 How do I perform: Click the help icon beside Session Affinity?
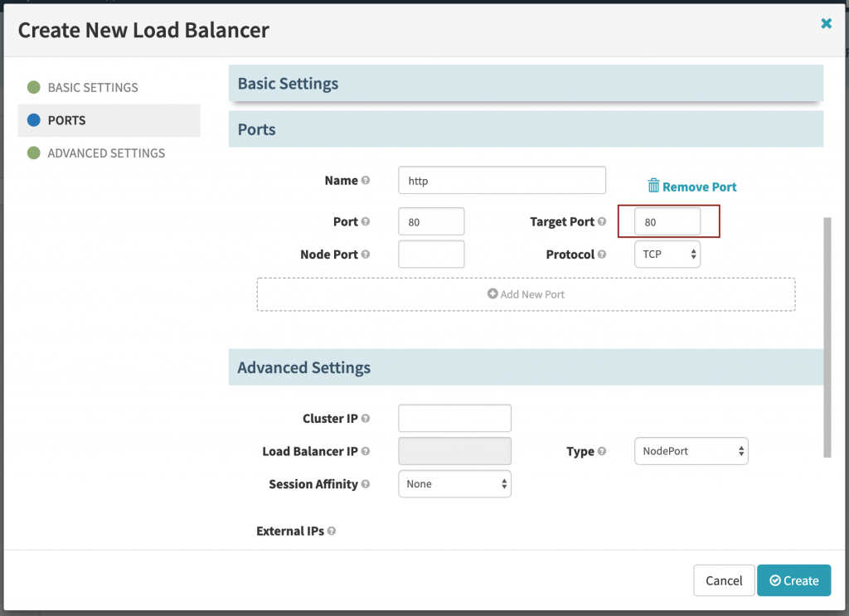point(366,484)
